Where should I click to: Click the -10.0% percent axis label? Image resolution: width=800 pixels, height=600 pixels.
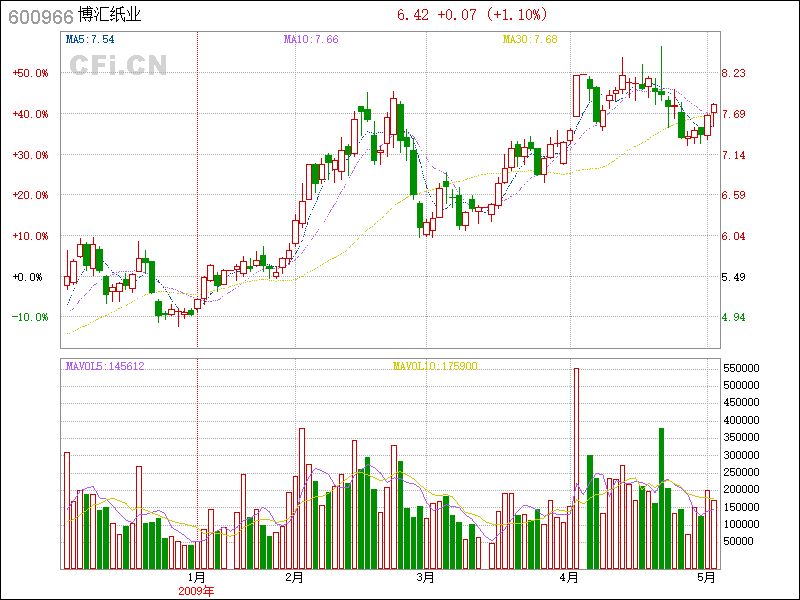(x=30, y=317)
